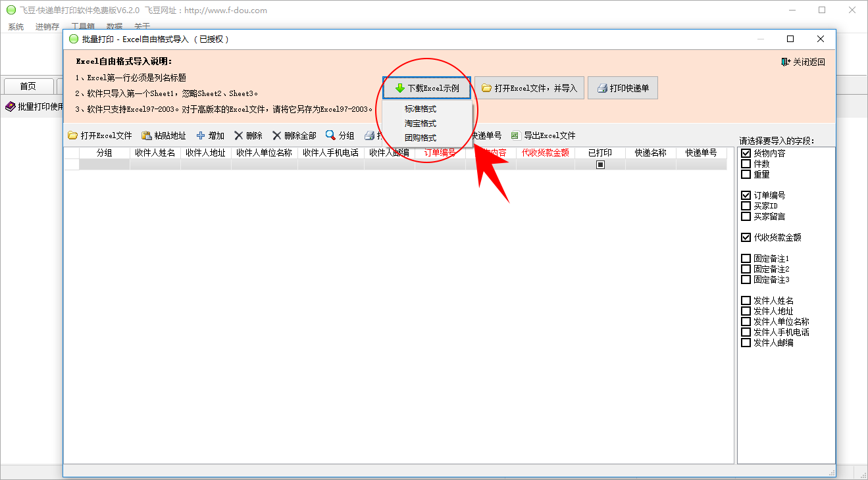
Task: Click the instruction line about Sheet1 import
Action: (166, 93)
